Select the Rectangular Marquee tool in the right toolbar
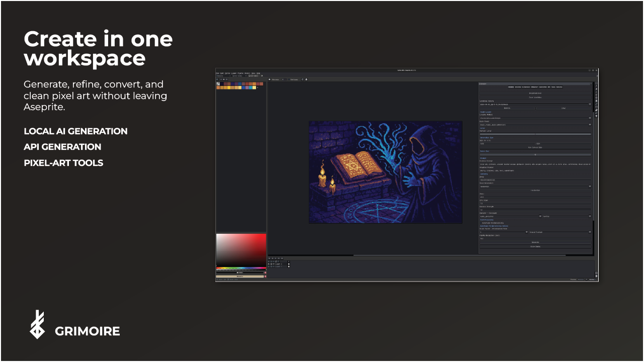 click(596, 83)
